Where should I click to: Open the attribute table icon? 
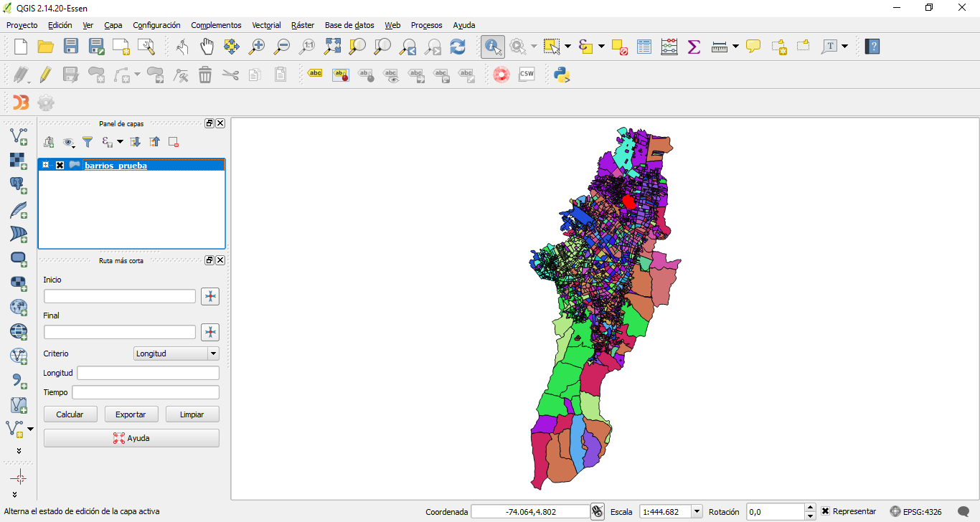coord(644,46)
